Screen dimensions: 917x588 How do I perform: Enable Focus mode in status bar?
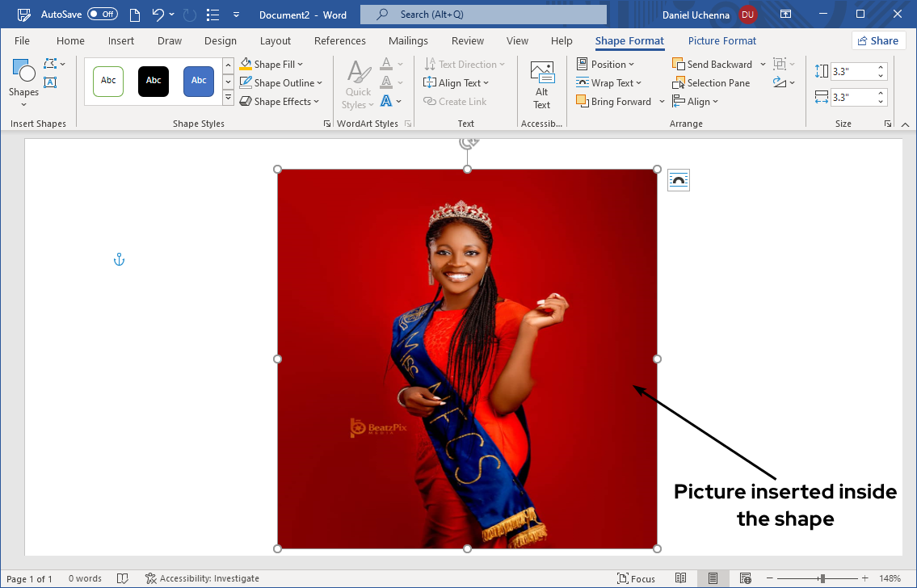pos(636,578)
